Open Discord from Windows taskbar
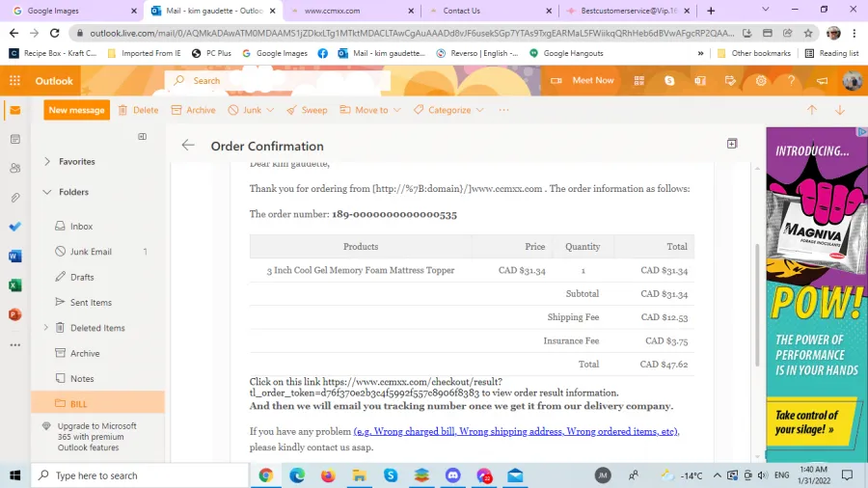The height and width of the screenshot is (488, 868). pos(453,475)
